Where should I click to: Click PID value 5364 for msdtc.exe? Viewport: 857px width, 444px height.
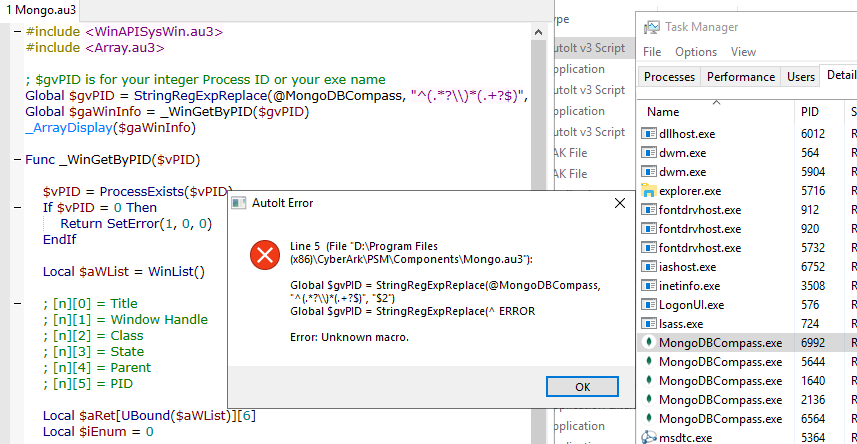(x=813, y=437)
